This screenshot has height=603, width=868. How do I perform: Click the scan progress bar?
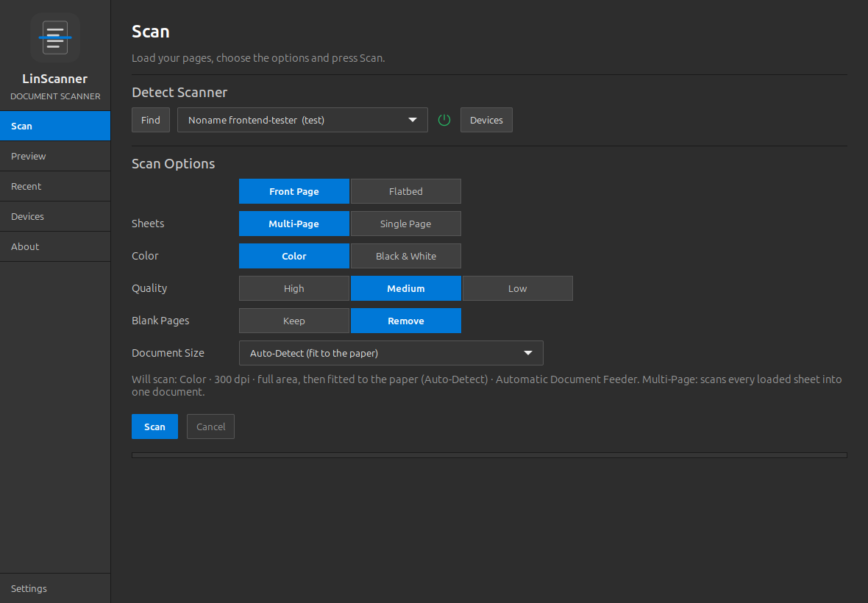(x=489, y=455)
